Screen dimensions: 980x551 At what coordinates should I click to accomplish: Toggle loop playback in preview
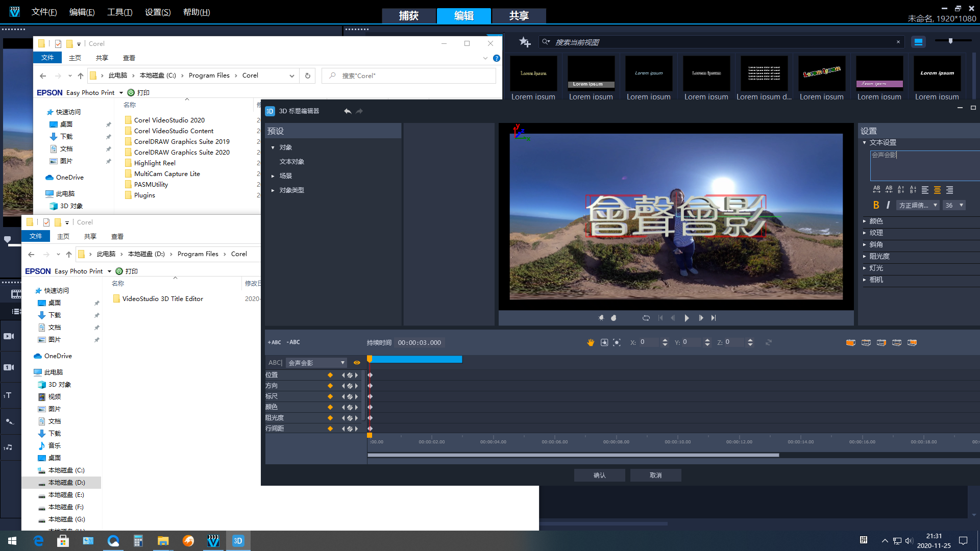coord(646,318)
